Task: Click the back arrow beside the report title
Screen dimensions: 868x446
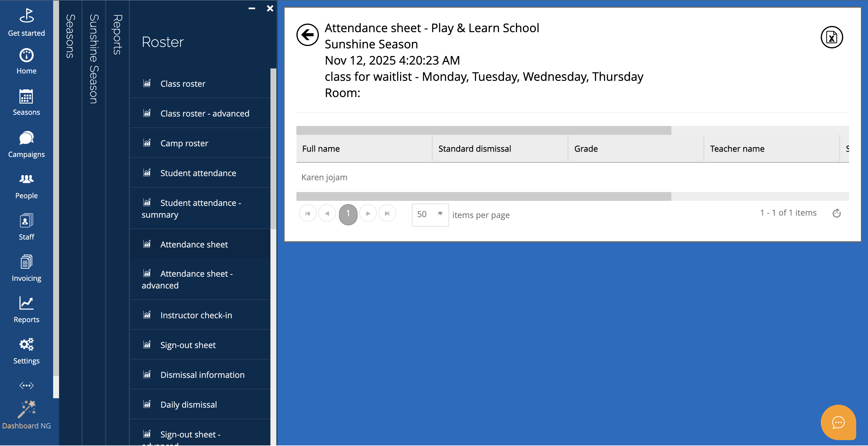Action: click(x=307, y=35)
